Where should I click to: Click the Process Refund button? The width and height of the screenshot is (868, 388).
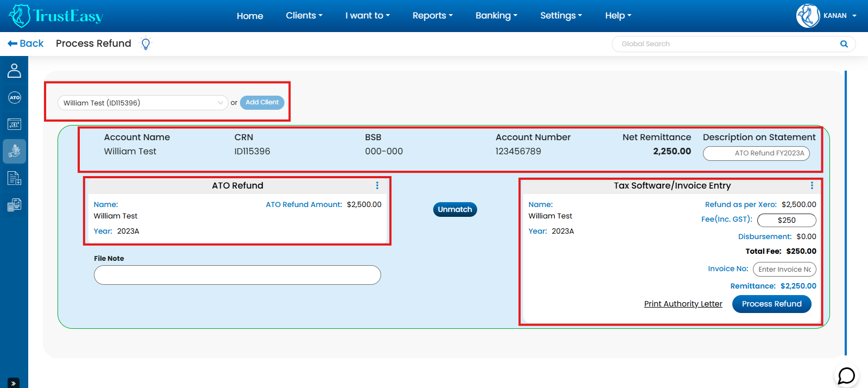coord(771,304)
